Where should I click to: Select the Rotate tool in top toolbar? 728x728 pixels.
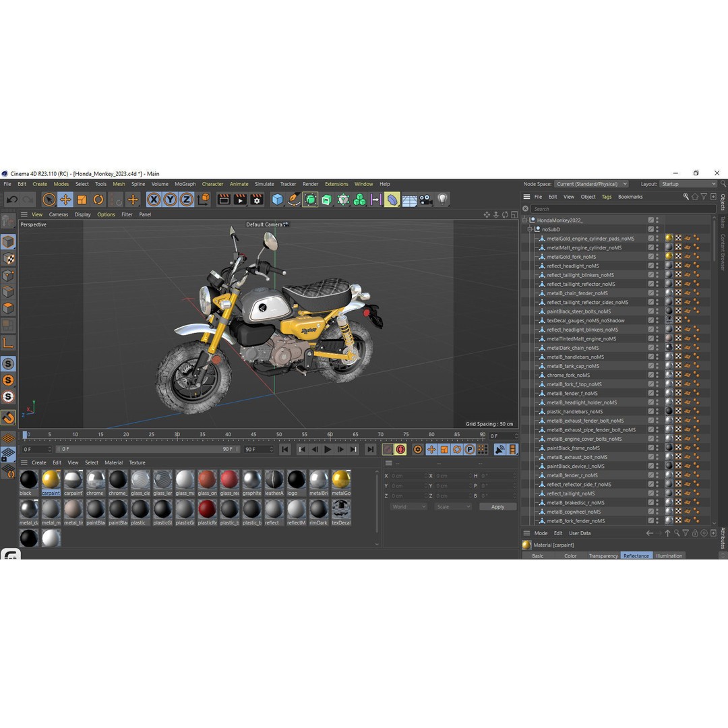98,200
